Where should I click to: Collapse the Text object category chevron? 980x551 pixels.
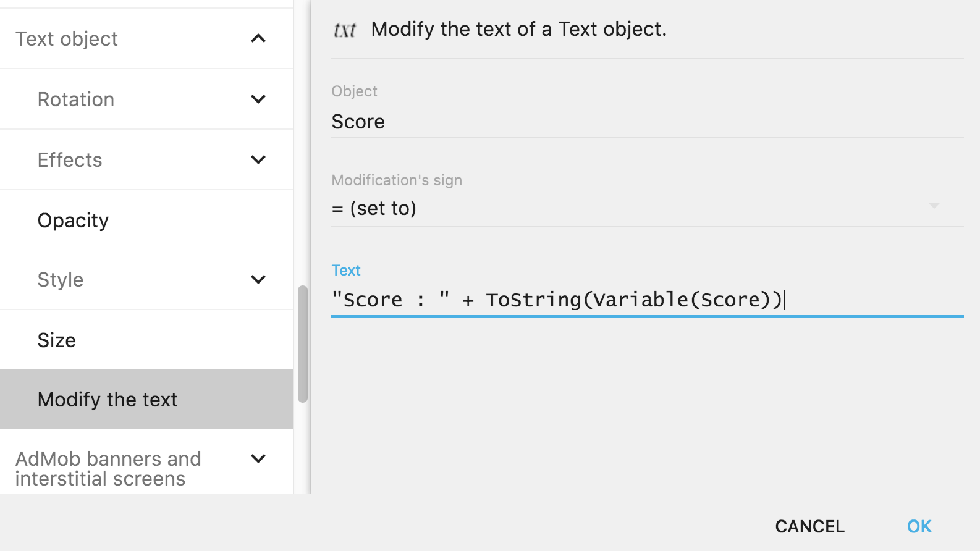pyautogui.click(x=258, y=38)
